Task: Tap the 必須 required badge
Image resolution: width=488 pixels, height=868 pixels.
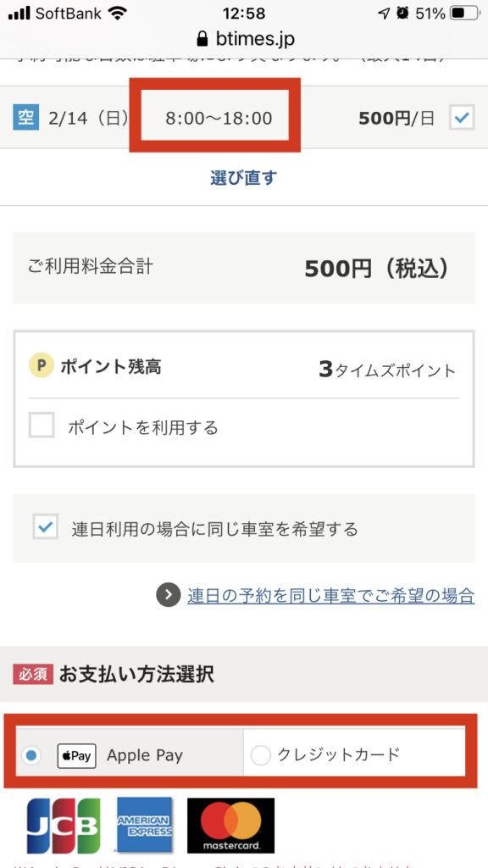Action: (33, 674)
